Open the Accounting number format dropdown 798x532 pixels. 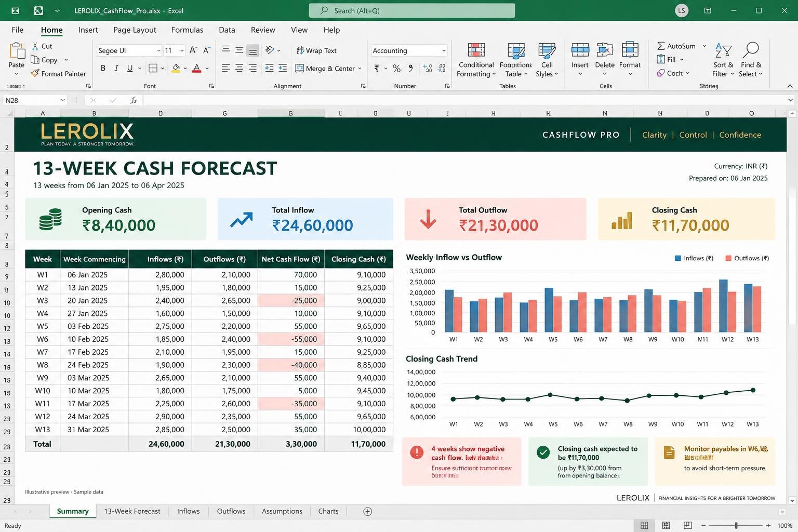pyautogui.click(x=444, y=50)
